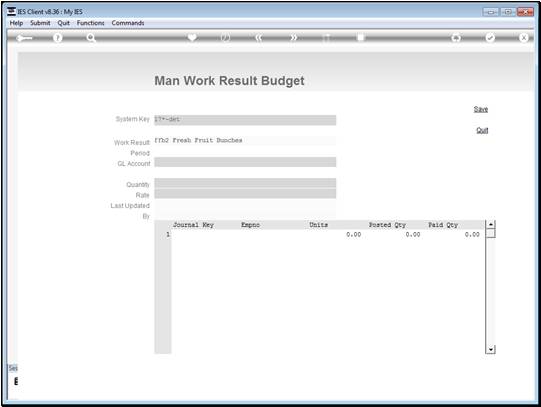Open the Commands menu

click(x=128, y=23)
